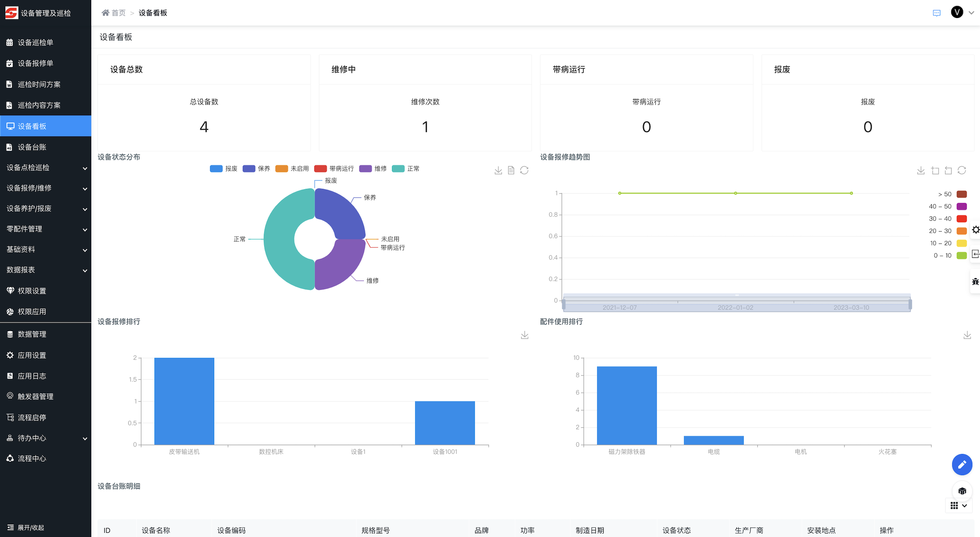Viewport: 980px width, 537px height.
Task: Click the blue edit pencil floating button
Action: click(962, 465)
